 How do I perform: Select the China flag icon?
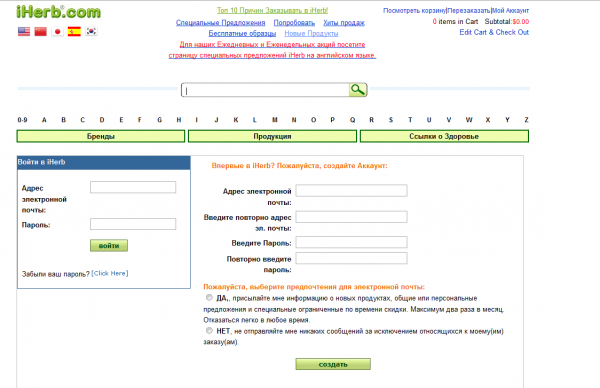point(41,31)
